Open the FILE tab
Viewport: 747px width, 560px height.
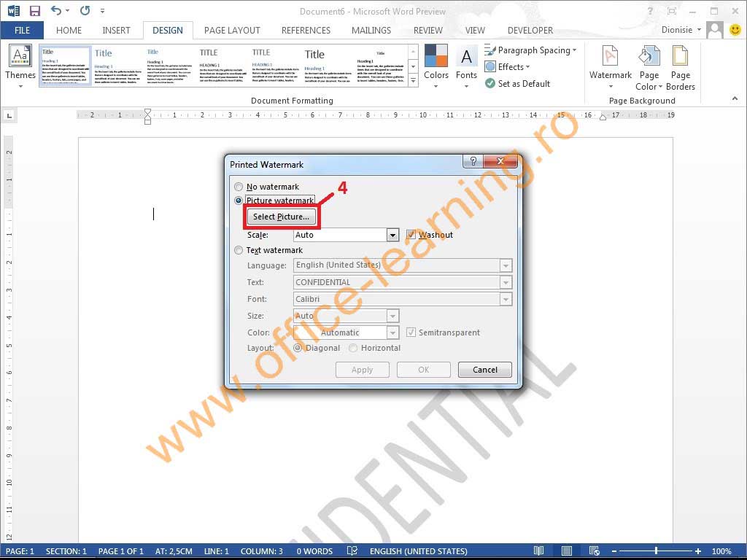tap(22, 31)
